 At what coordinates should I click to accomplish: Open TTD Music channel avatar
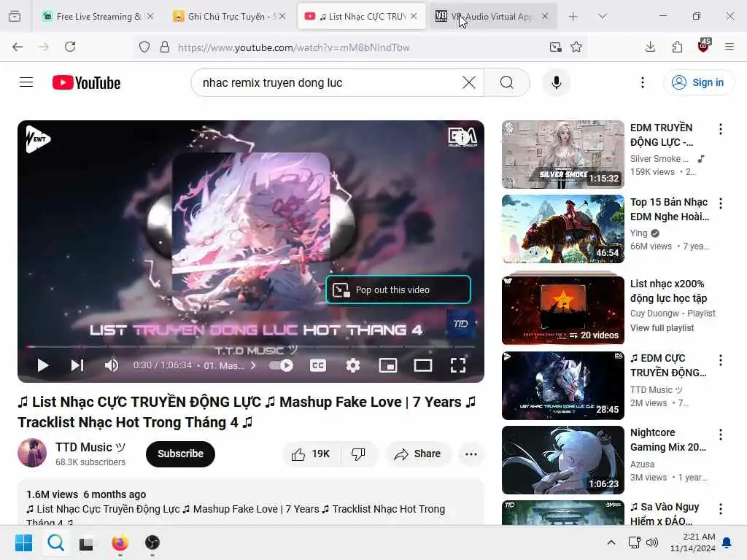point(32,453)
